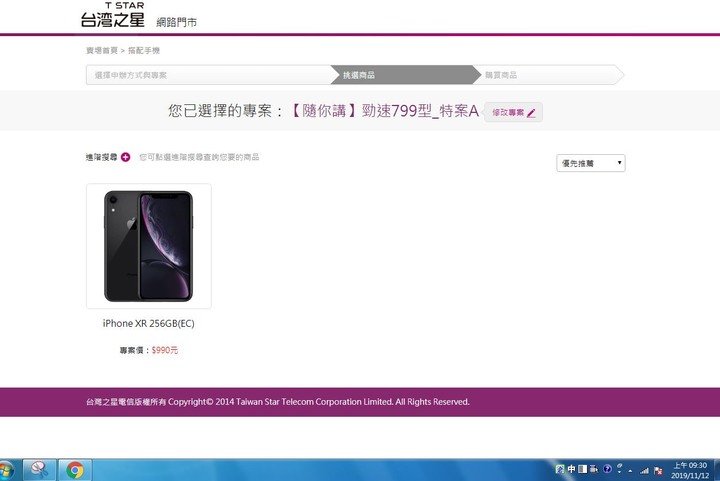Click the Action Center flag icon
The height and width of the screenshot is (481, 720).
[658, 470]
